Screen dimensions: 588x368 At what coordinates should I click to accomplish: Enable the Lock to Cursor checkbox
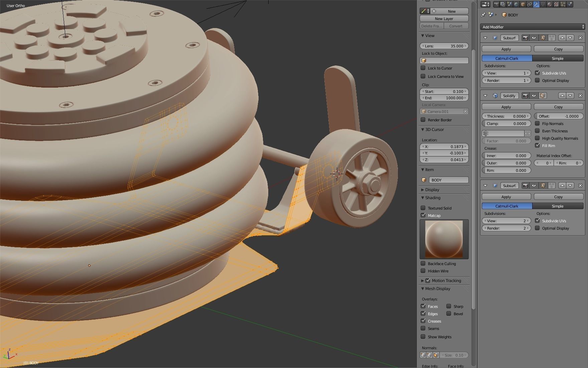click(x=423, y=68)
